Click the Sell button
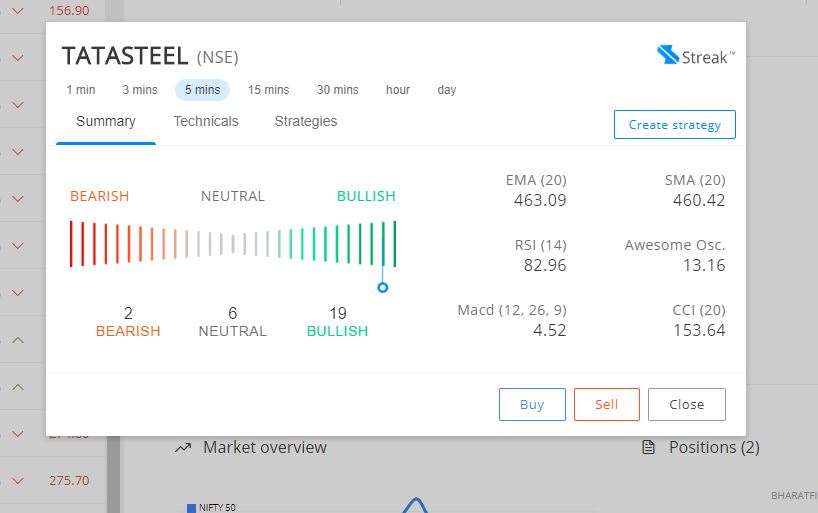This screenshot has height=513, width=818. (x=607, y=404)
